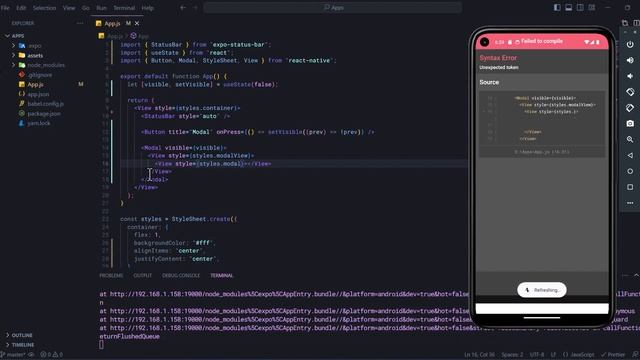Open the .gitignore file
640x360 pixels.
40,75
